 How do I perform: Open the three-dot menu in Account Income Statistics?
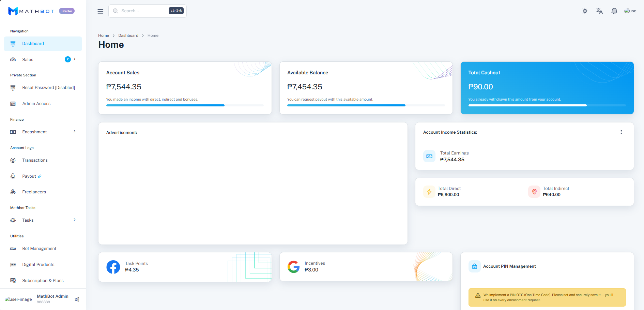[621, 132]
